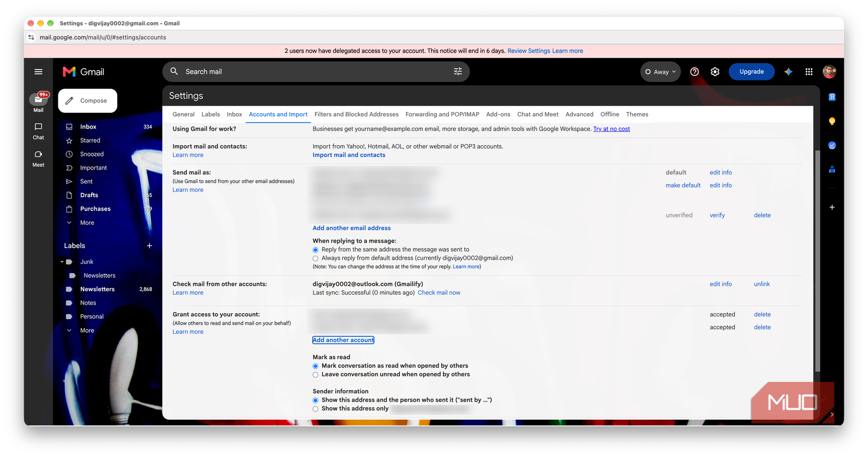Click the search magnifier icon
Screen dimensions: 868x458
(174, 71)
